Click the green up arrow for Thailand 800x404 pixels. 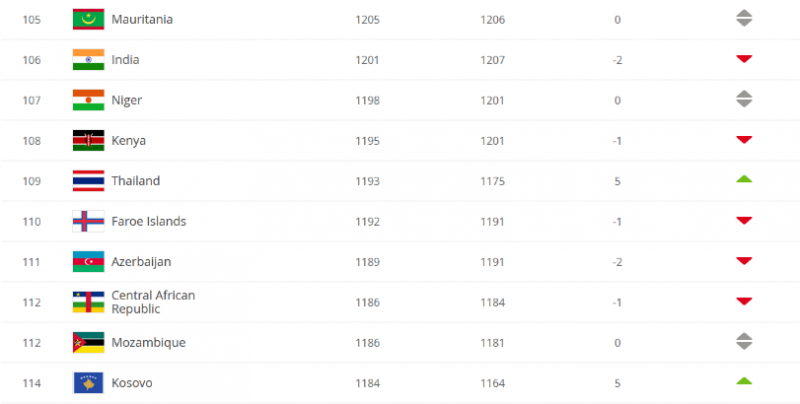click(x=743, y=180)
